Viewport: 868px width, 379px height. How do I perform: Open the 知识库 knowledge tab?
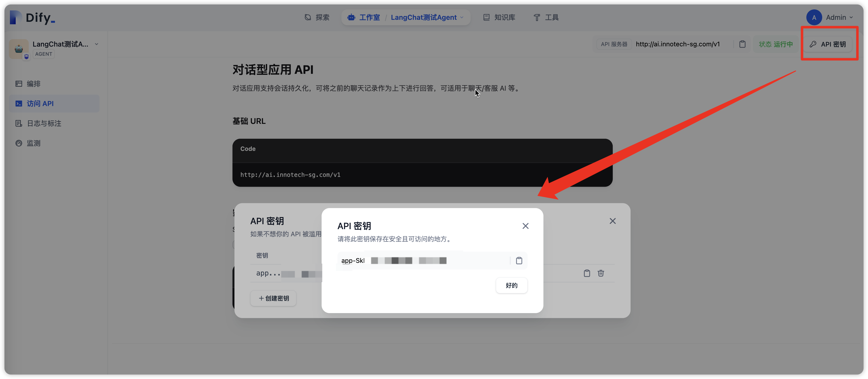(x=499, y=17)
